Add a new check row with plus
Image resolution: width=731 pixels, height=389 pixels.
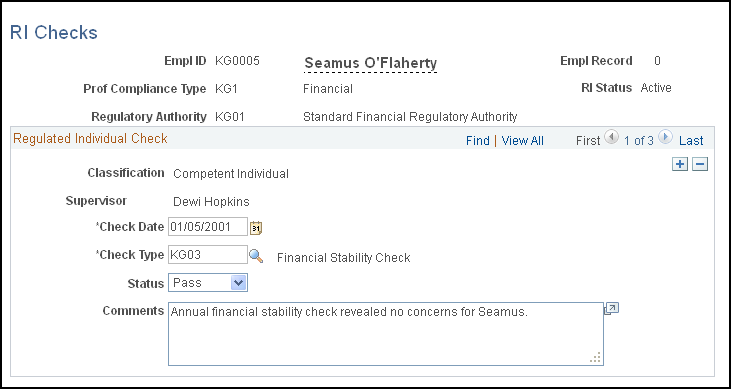[680, 164]
